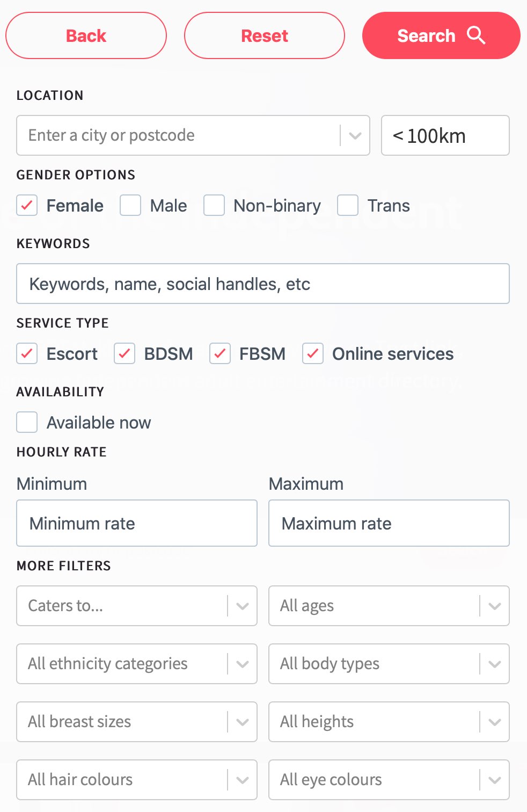
Task: Click the Reset button
Action: pyautogui.click(x=265, y=35)
